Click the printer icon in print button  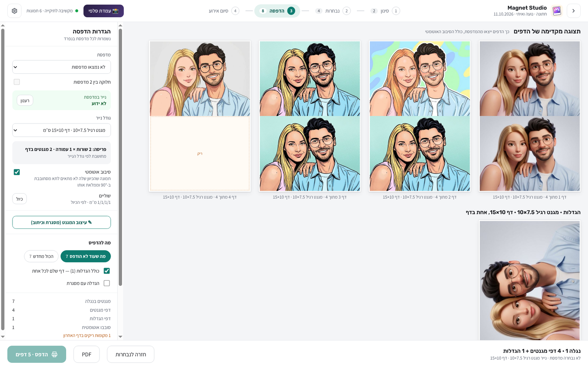click(54, 354)
